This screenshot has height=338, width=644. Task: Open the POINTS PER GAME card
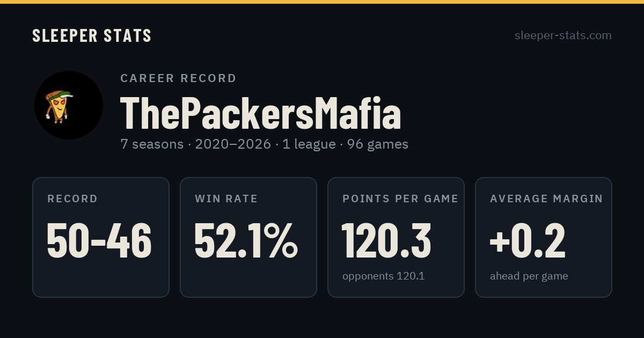point(396,237)
